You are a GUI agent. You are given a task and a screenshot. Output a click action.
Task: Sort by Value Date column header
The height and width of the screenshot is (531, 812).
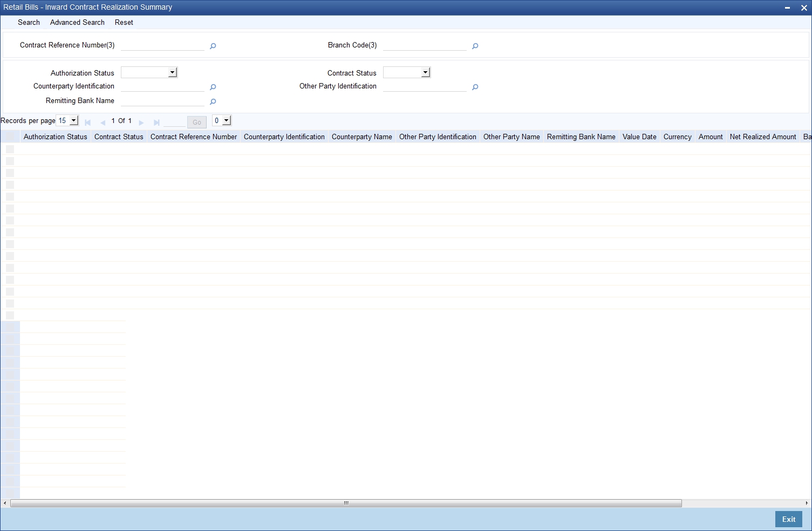click(639, 137)
